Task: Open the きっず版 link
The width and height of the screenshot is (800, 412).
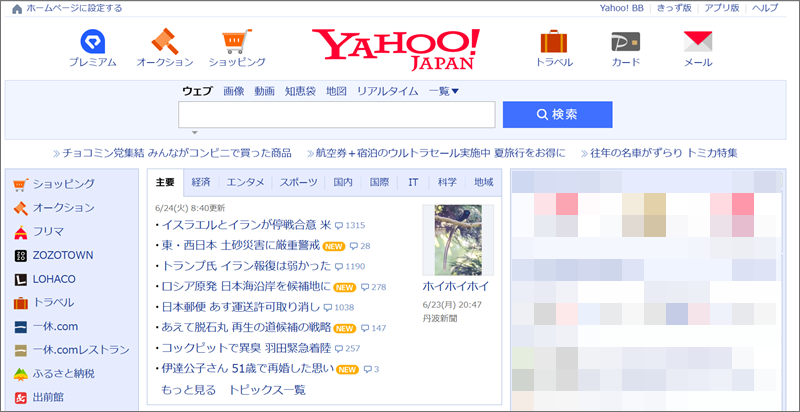Action: click(x=674, y=8)
